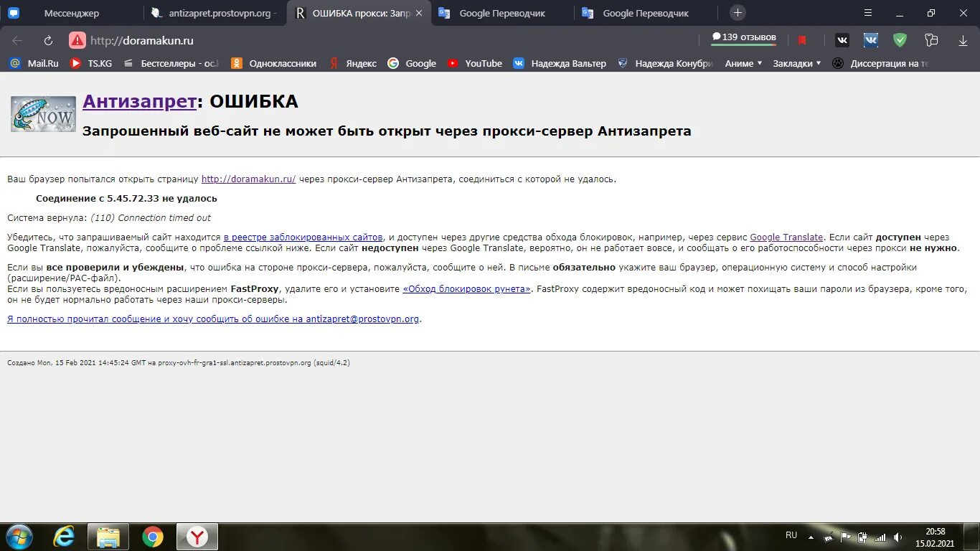Open the 139 отзывов site reviews

coord(743,38)
